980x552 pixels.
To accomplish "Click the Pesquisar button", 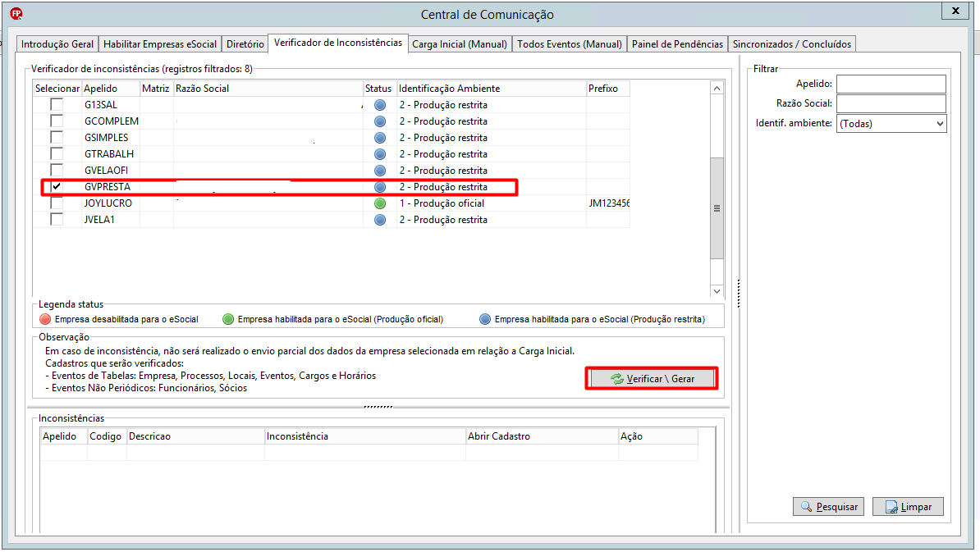I will [x=829, y=506].
